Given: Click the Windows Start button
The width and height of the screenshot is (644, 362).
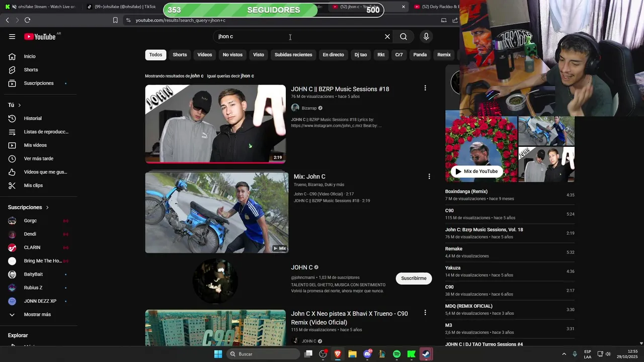Looking at the screenshot, I should [218, 354].
